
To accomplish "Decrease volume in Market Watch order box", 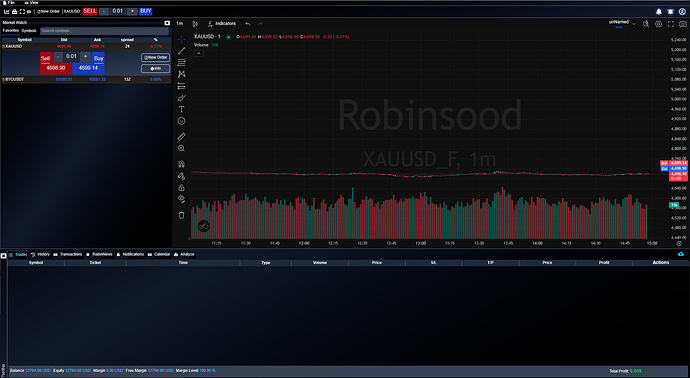I will [58, 57].
